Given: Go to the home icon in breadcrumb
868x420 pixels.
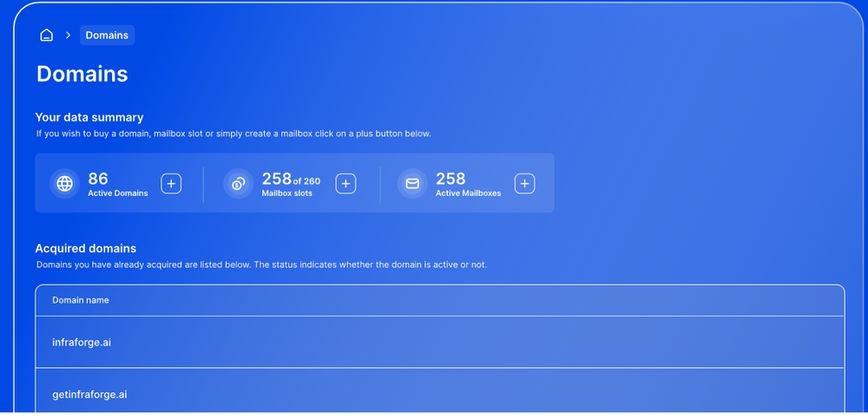Looking at the screenshot, I should [47, 35].
